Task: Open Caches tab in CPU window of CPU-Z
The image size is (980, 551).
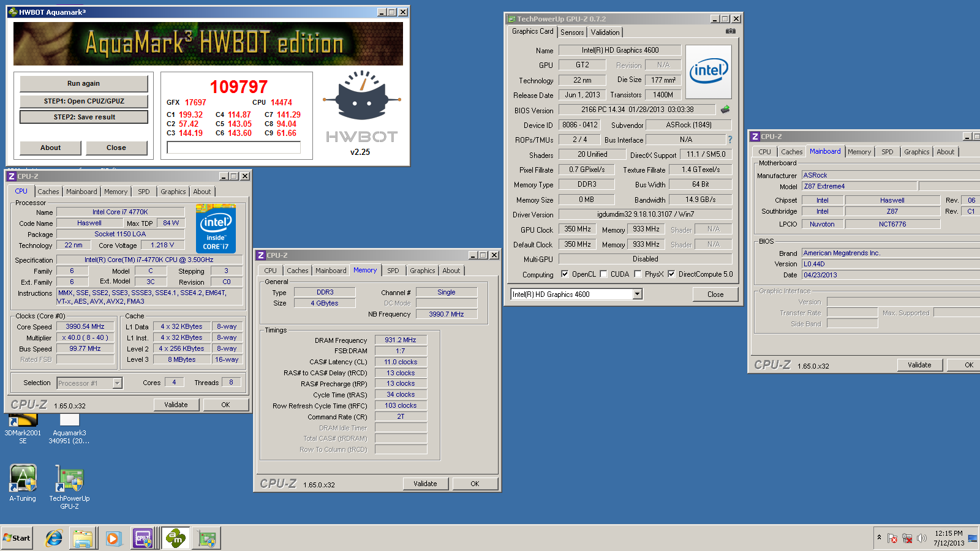Action: pos(48,192)
